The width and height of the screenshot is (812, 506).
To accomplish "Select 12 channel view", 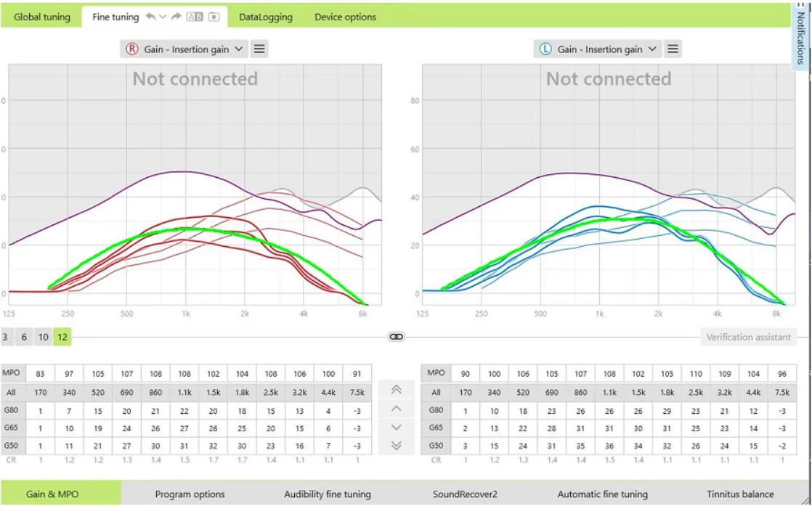I will 62,338.
